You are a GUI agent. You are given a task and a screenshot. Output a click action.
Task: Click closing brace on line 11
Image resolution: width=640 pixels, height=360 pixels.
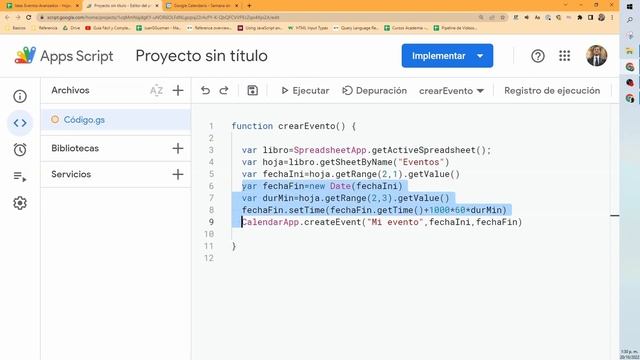point(234,246)
